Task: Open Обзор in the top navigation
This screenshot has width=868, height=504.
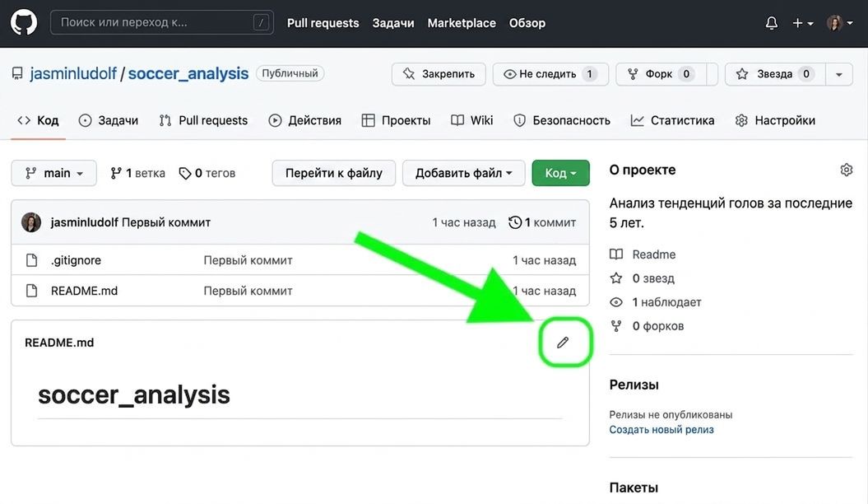Action: click(527, 23)
